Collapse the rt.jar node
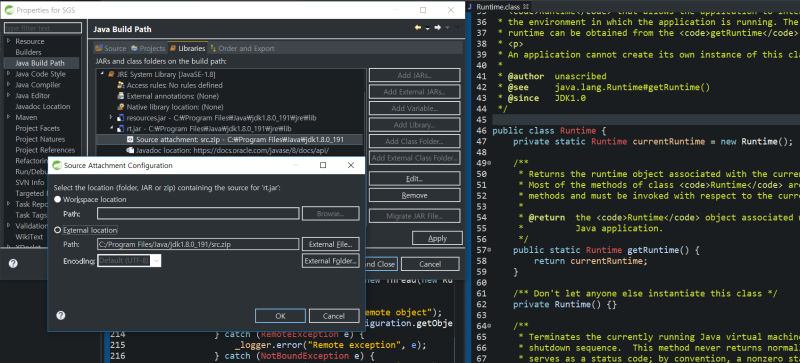The image size is (800, 363). pyautogui.click(x=111, y=128)
